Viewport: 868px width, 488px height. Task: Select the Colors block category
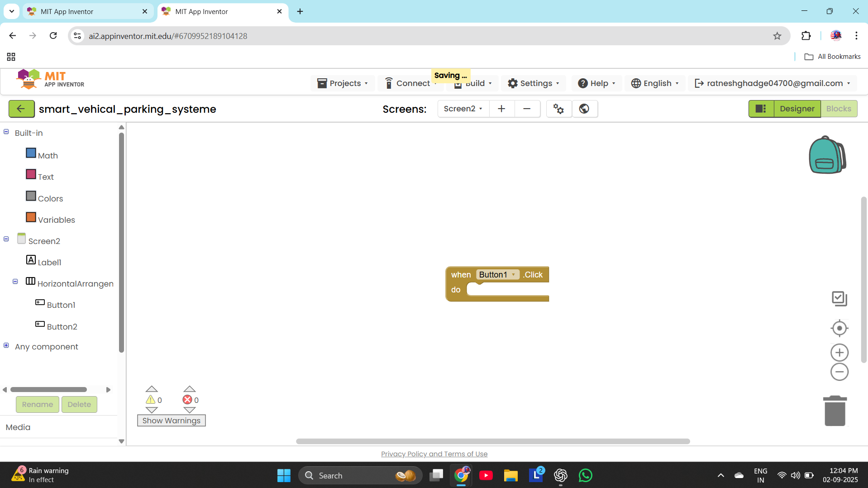pyautogui.click(x=50, y=198)
